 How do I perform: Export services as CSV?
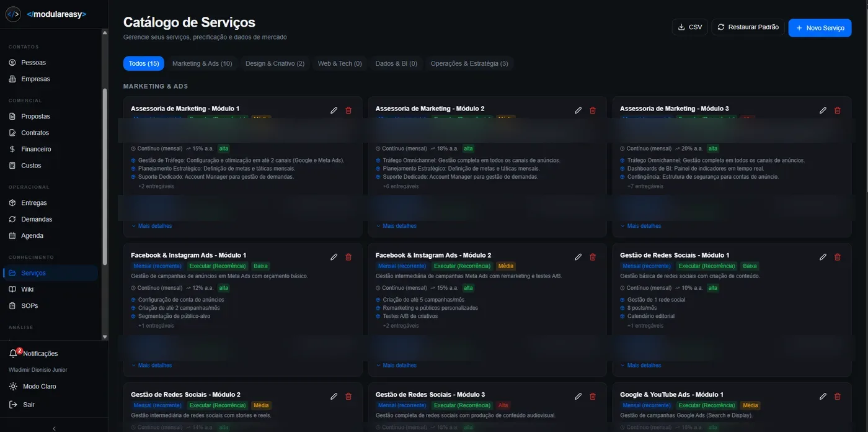(689, 27)
